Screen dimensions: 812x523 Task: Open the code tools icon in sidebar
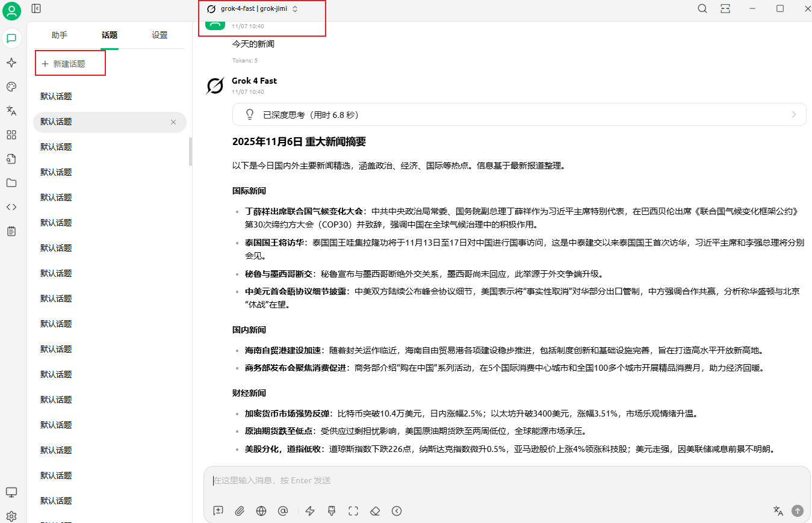[11, 207]
